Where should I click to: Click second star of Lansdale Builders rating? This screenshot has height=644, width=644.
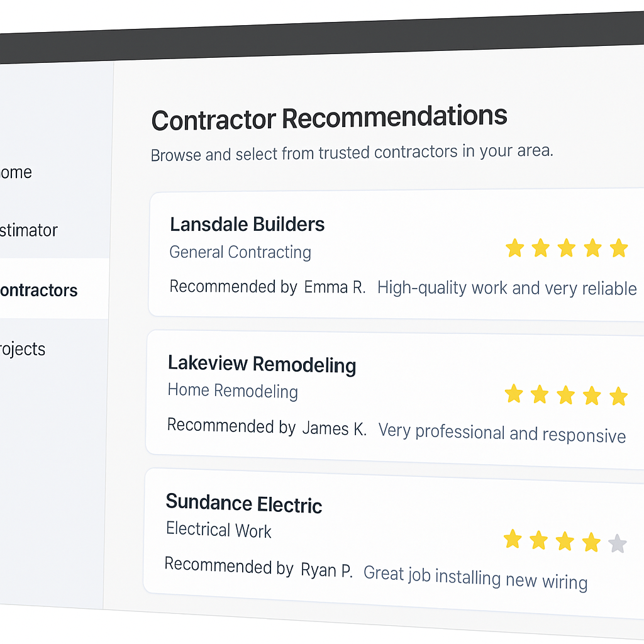point(541,248)
